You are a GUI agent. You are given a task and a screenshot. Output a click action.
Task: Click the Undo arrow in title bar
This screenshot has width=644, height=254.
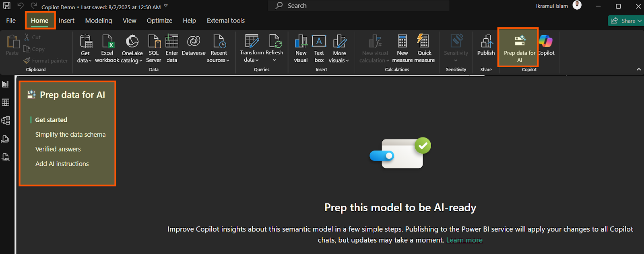click(x=21, y=6)
